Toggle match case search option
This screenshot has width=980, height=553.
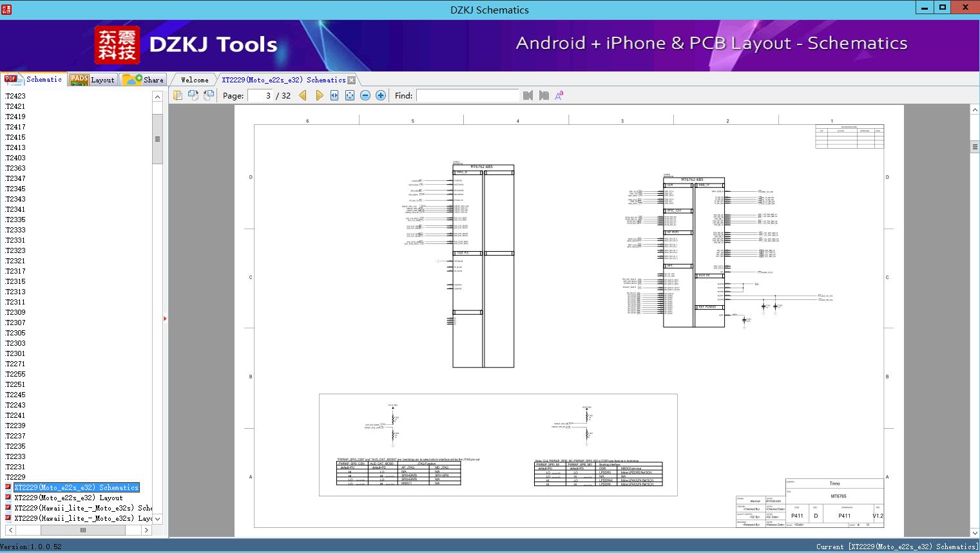(559, 95)
